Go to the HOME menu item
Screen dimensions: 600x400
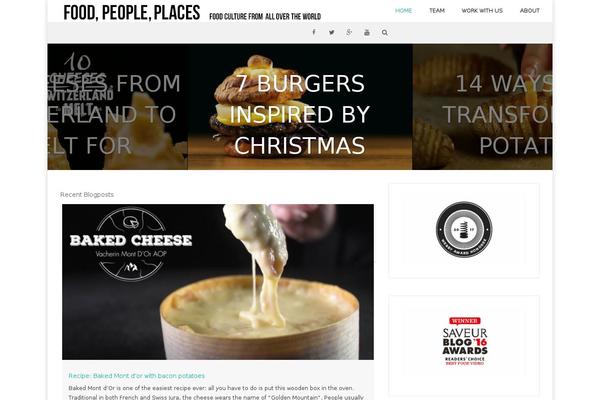coord(403,10)
